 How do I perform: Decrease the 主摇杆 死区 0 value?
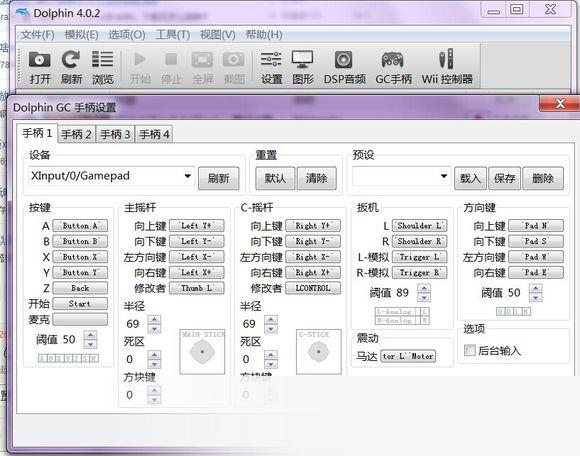(154, 364)
